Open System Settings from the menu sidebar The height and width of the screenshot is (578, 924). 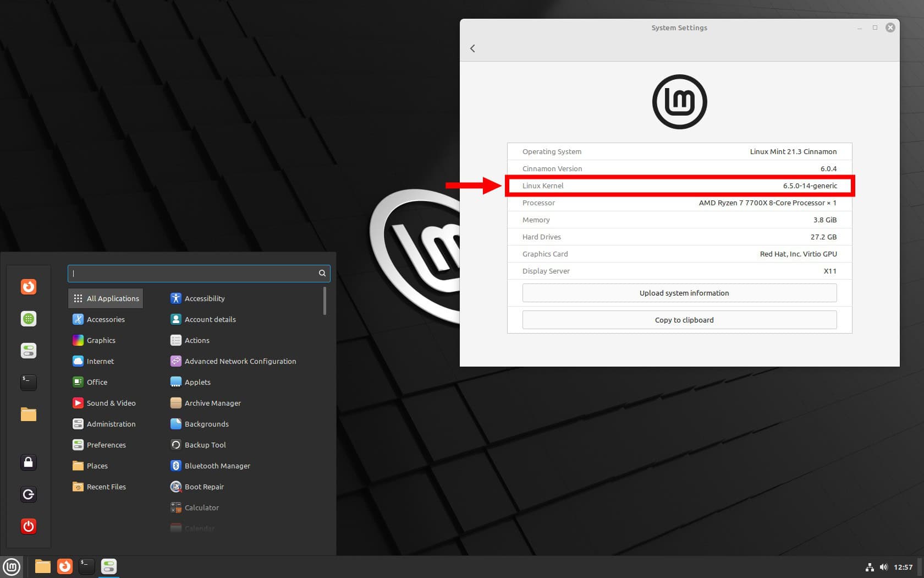click(28, 351)
